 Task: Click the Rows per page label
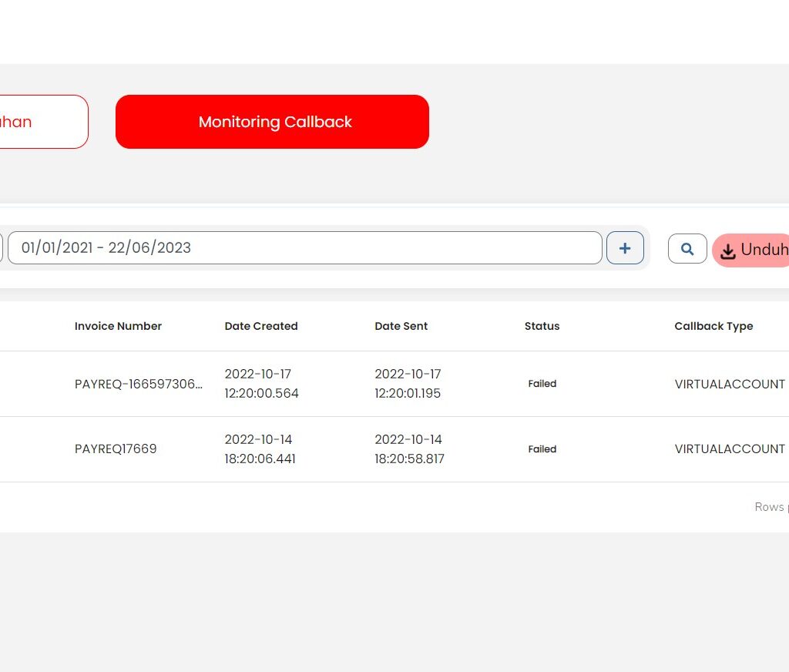click(771, 507)
